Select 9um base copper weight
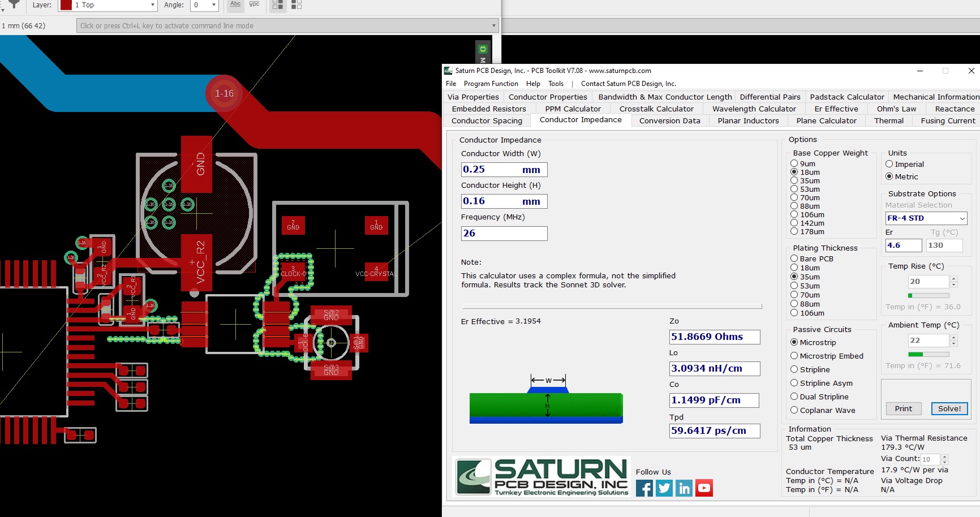This screenshot has width=980, height=517. 794,163
